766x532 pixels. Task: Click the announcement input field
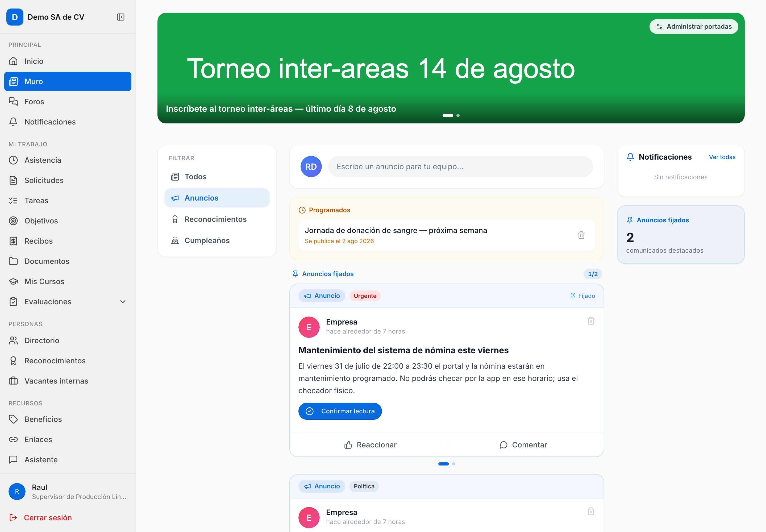pos(461,167)
